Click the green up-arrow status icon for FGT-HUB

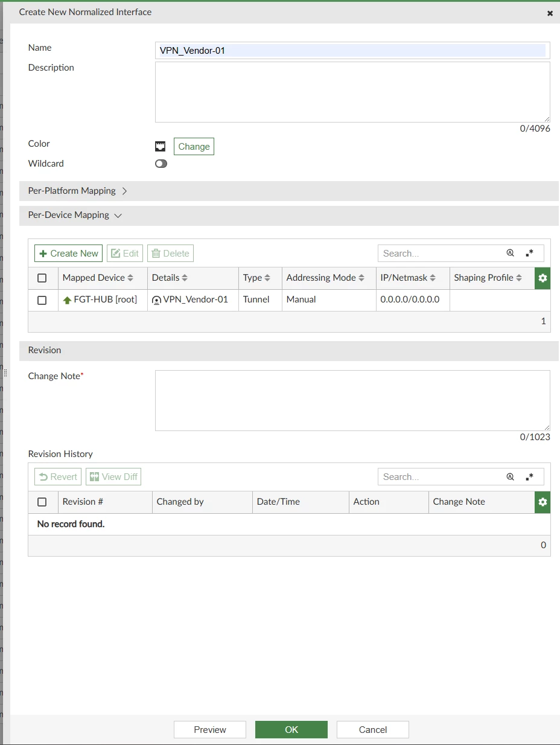point(67,300)
